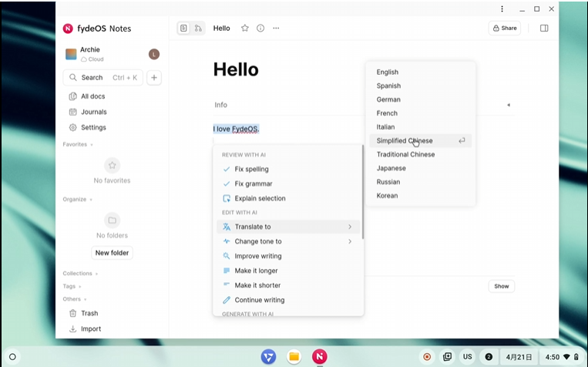Translate to English
The width and height of the screenshot is (588, 367).
click(x=420, y=72)
